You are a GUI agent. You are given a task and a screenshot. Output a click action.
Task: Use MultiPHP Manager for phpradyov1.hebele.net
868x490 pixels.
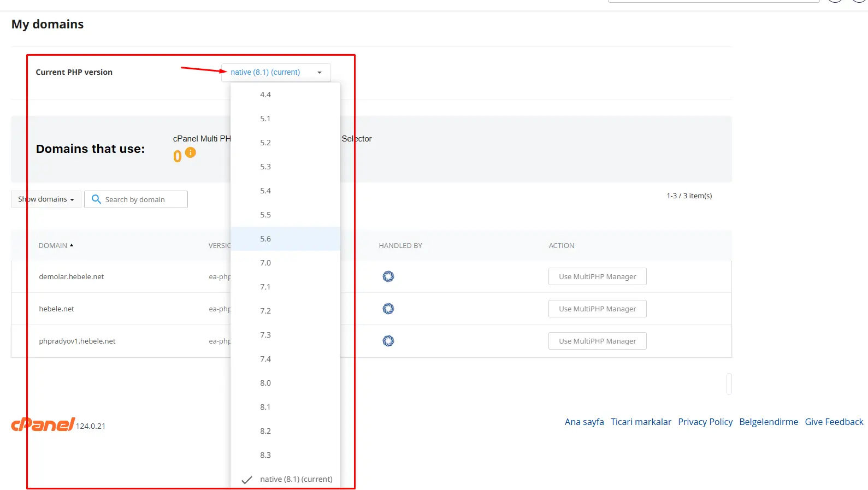(x=598, y=341)
